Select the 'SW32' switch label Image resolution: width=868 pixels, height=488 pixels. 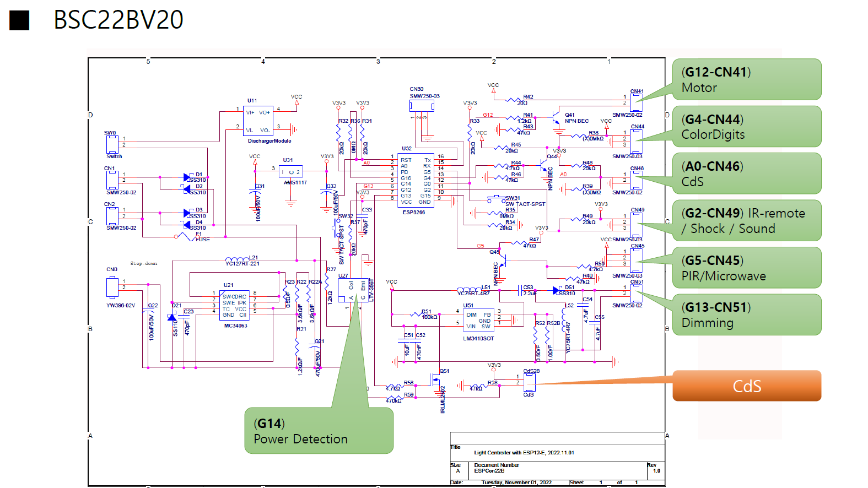346,216
